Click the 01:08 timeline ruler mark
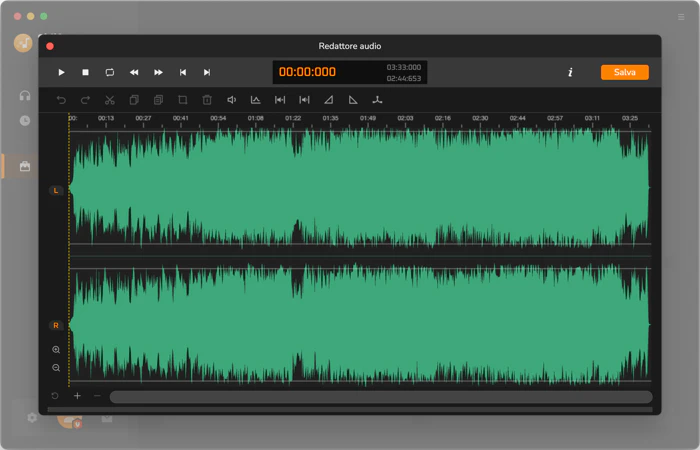Viewport: 700px width, 450px height. tap(255, 118)
